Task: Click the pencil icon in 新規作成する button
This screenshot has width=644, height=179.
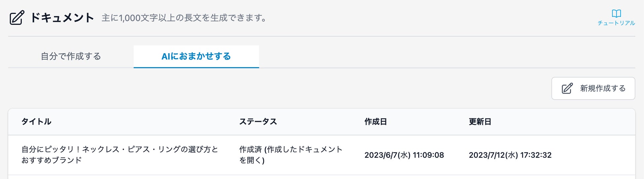Action: (567, 89)
